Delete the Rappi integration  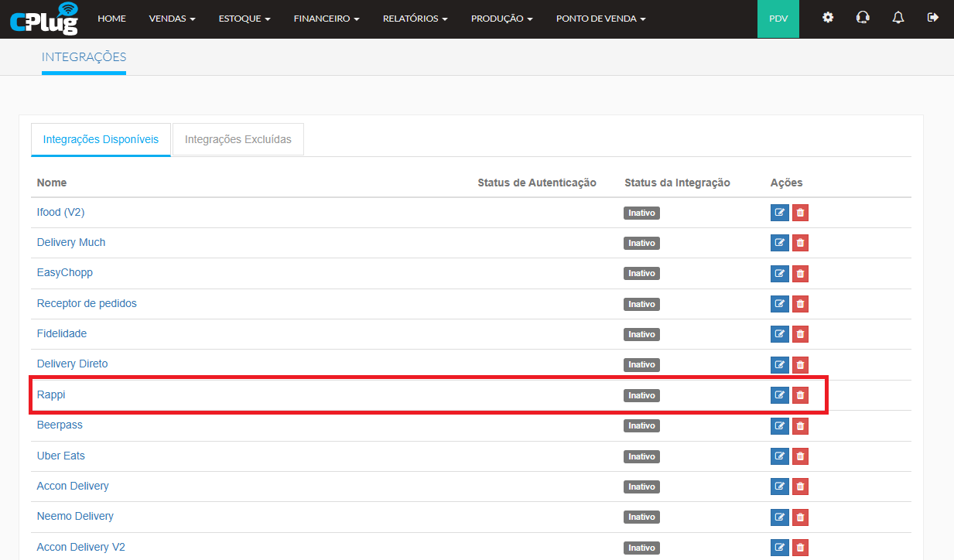800,395
